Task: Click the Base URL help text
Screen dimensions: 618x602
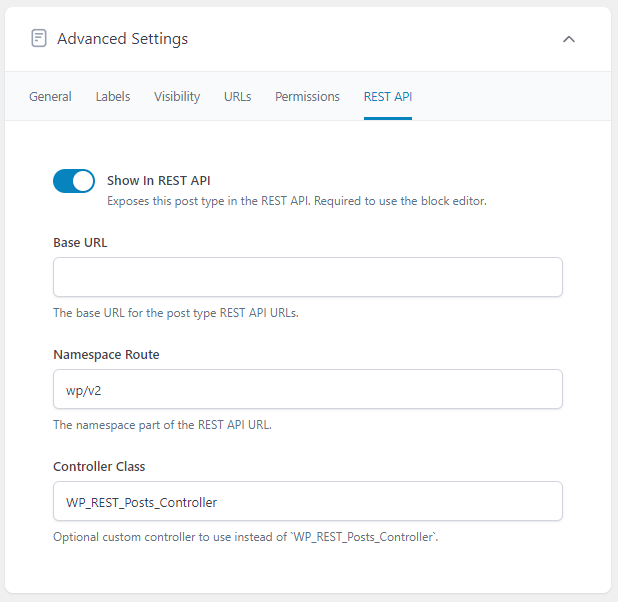Action: 175,313
